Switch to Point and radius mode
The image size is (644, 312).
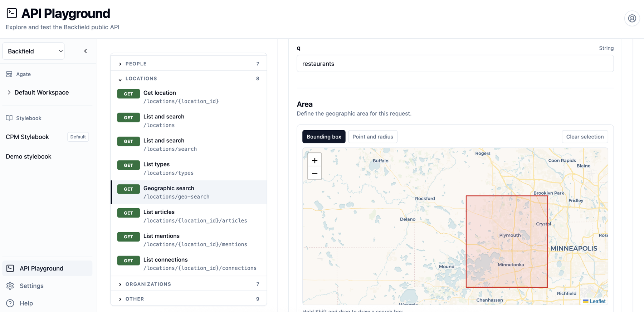pyautogui.click(x=372, y=137)
